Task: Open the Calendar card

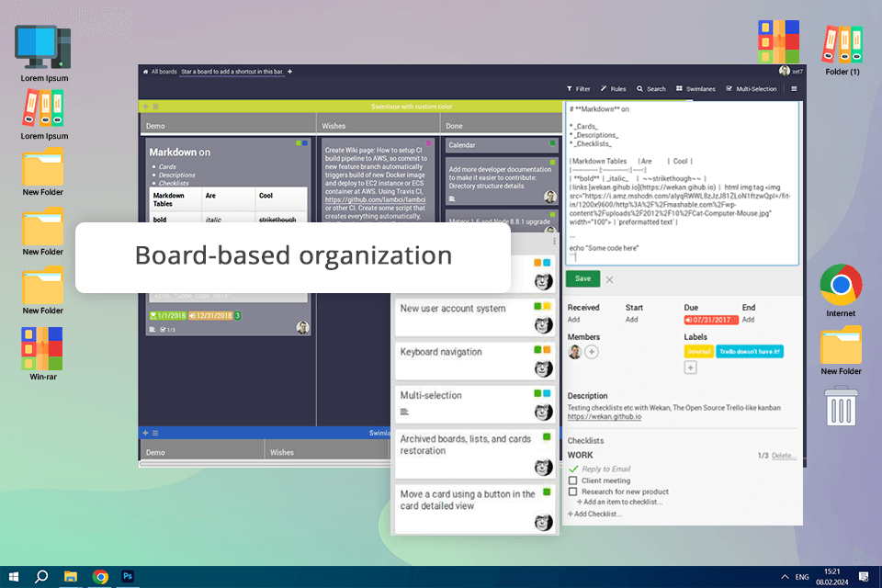Action: [502, 145]
